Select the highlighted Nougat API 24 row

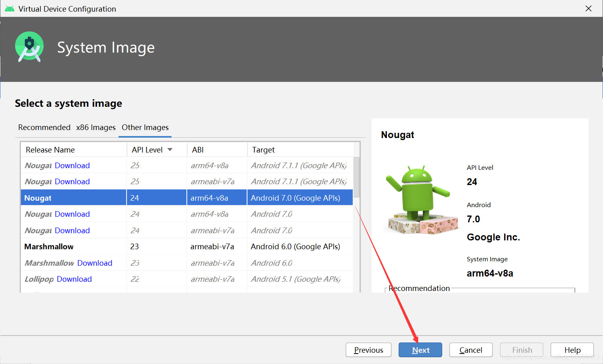(187, 198)
